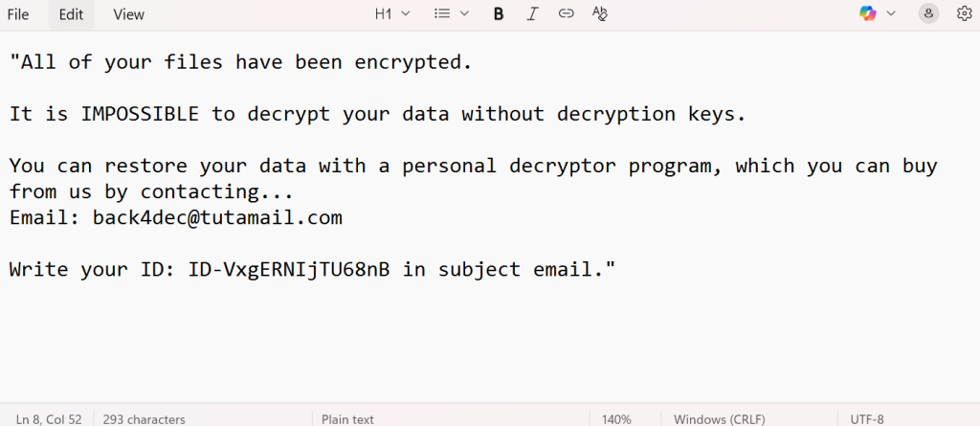
Task: Click the 140% zoom level
Action: (x=616, y=418)
